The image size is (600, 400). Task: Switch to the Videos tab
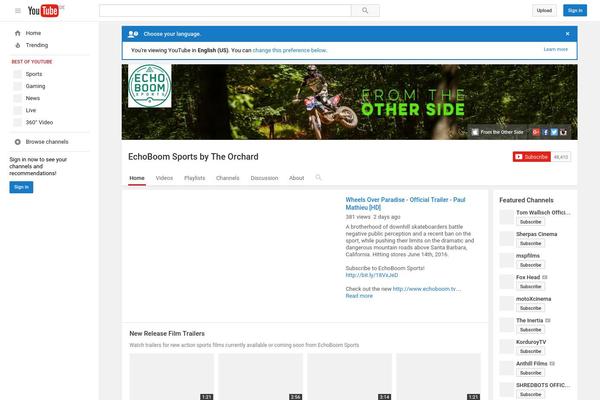pos(164,178)
